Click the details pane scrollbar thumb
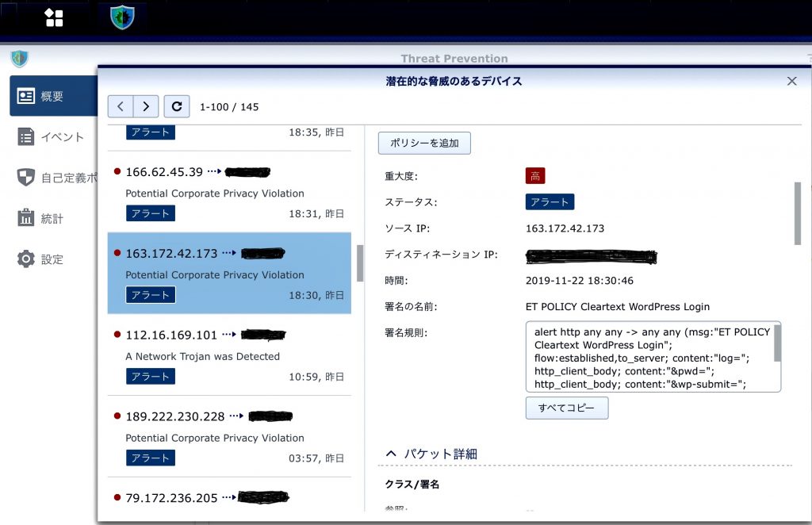 (x=798, y=213)
